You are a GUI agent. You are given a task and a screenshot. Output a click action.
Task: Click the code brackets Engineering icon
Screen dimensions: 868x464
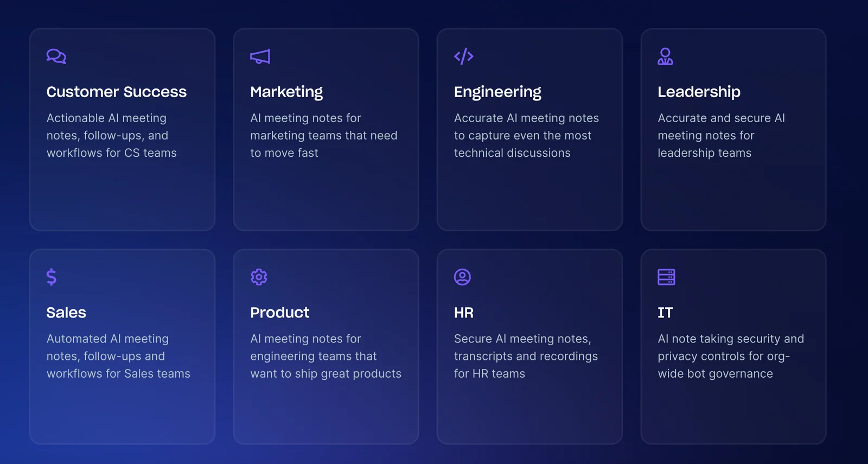pos(464,56)
